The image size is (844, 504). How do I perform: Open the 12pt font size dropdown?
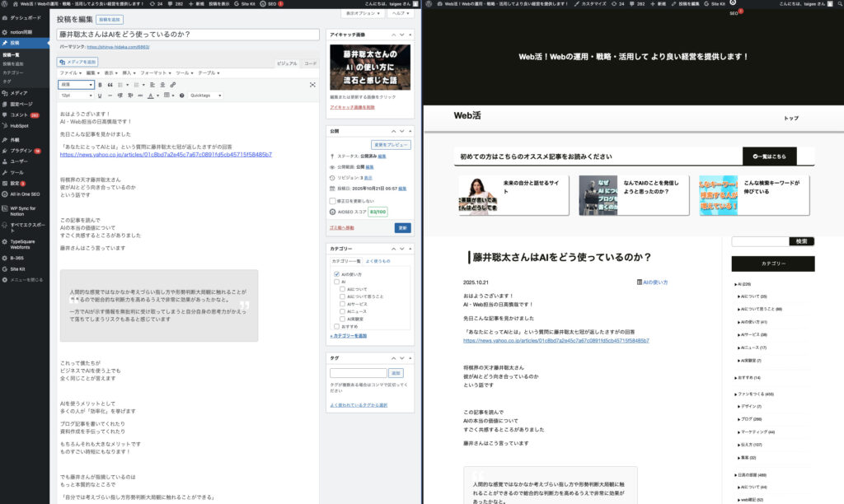click(75, 96)
